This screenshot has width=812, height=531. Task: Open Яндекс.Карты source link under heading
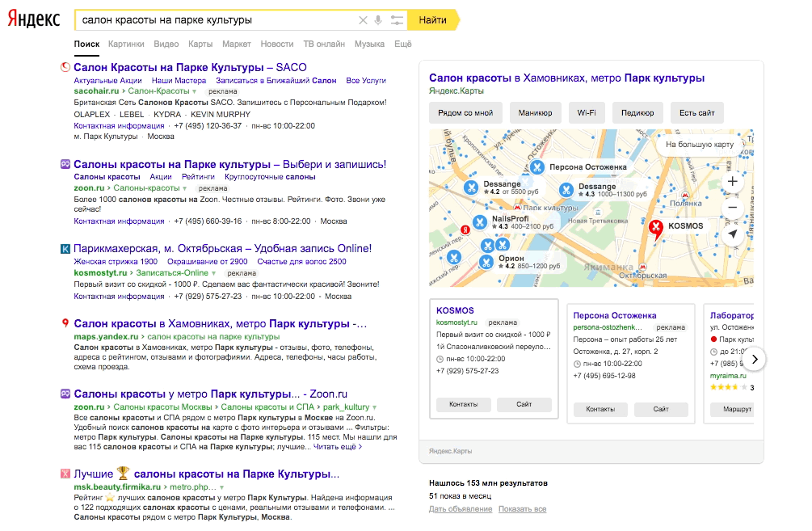point(456,91)
